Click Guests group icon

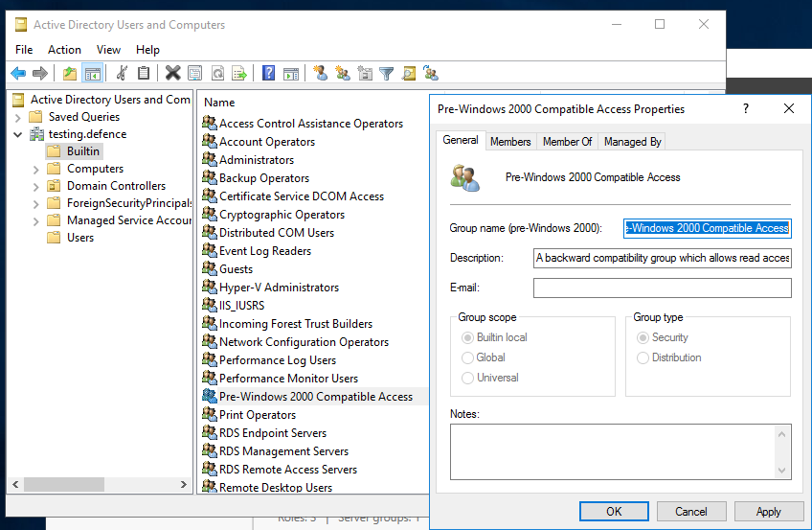tap(209, 268)
